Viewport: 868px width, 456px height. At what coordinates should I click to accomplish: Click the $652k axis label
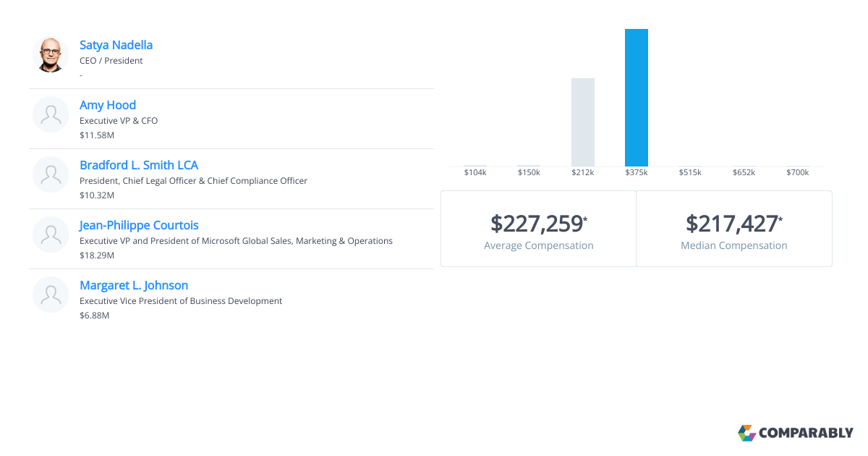point(744,172)
